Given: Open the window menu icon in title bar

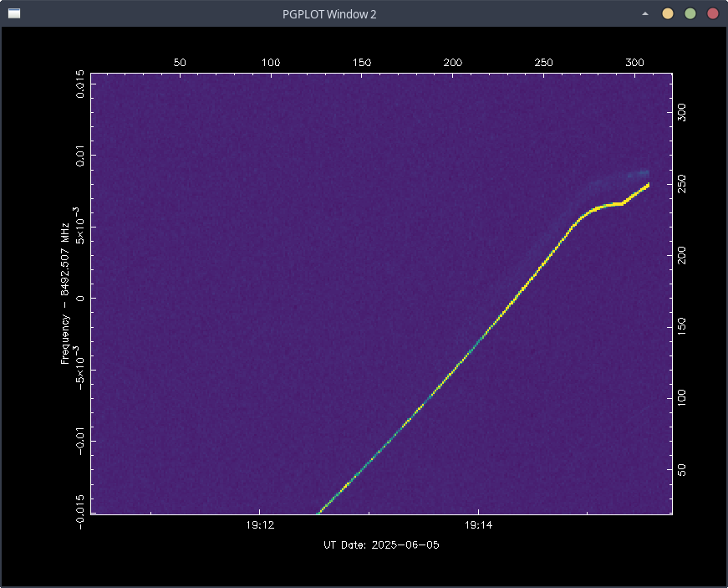Looking at the screenshot, I should coord(14,13).
